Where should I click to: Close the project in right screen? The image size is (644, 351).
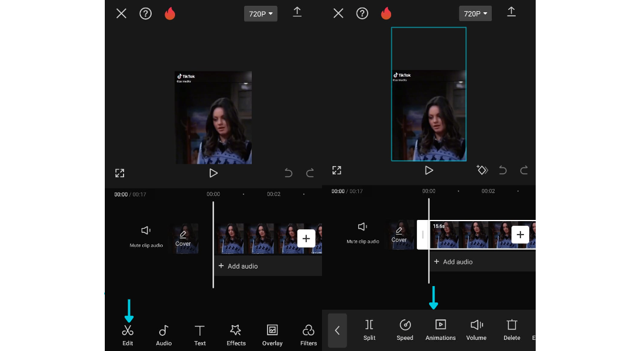[338, 13]
